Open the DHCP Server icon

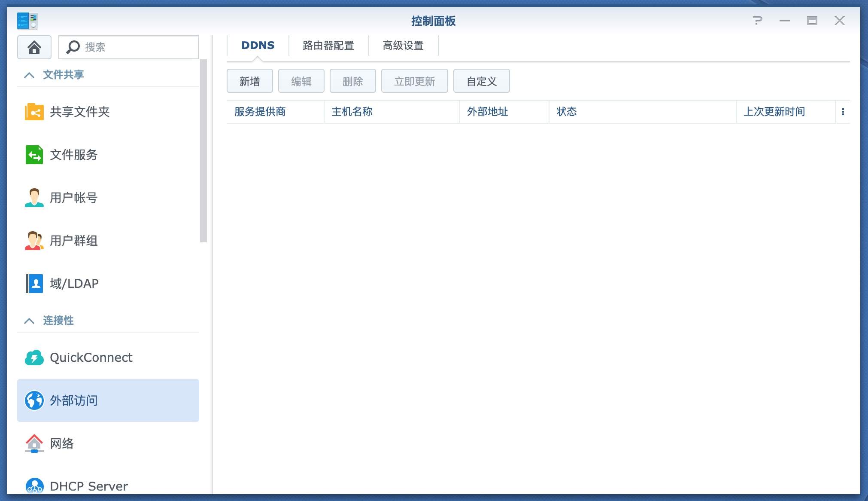coord(34,486)
